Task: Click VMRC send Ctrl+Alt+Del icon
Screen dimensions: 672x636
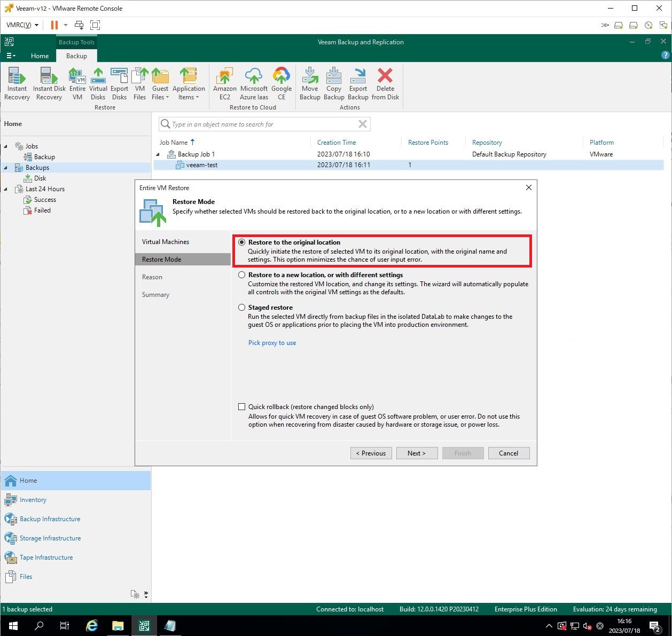Action: [79, 25]
